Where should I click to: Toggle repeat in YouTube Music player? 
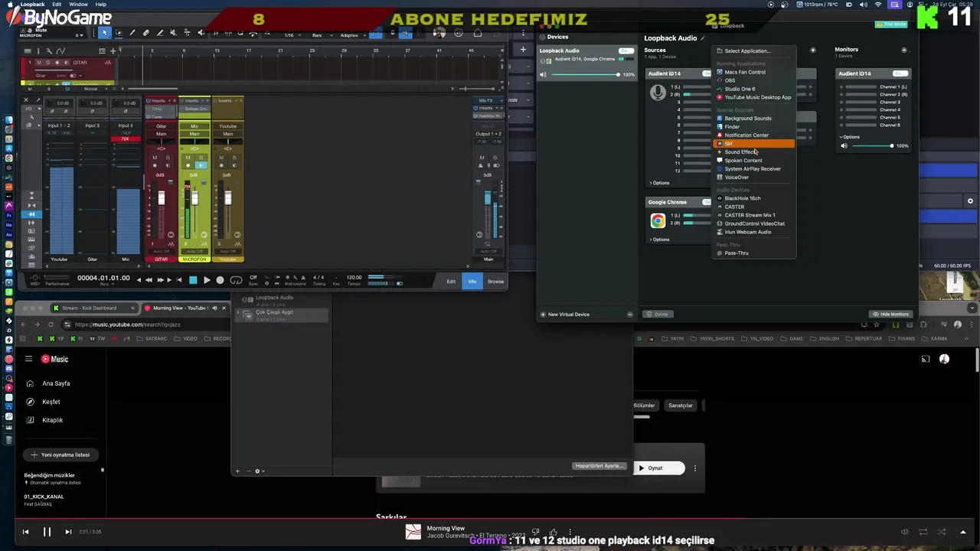923,532
